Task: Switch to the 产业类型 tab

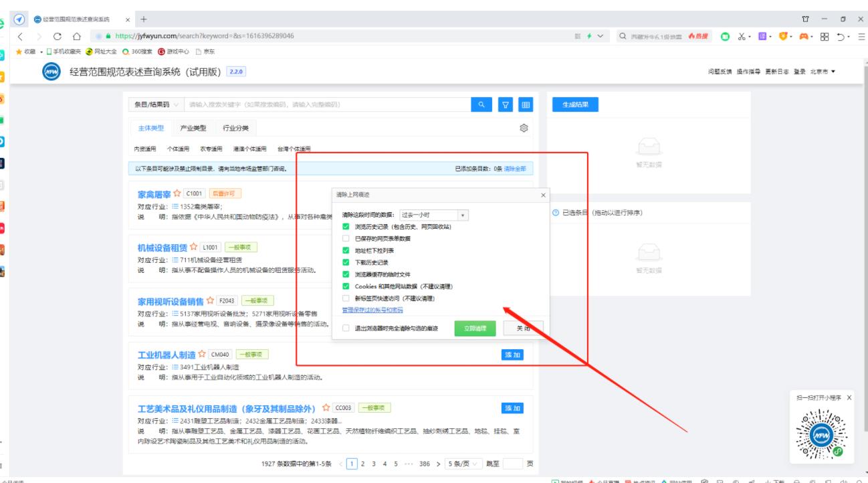Action: click(x=193, y=128)
